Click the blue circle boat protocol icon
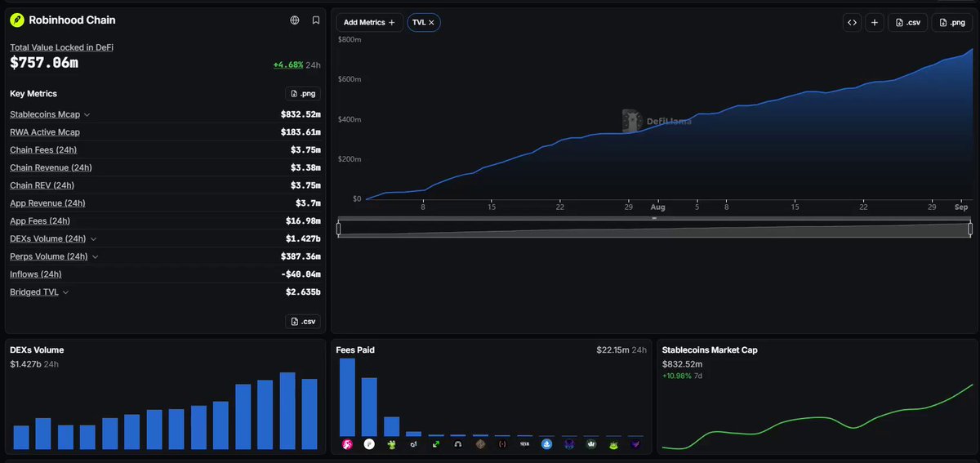Screen dimensions: 980x463 pos(547,444)
